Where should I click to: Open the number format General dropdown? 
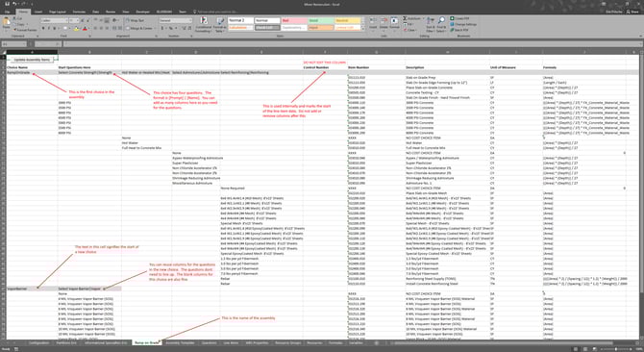pos(190,20)
